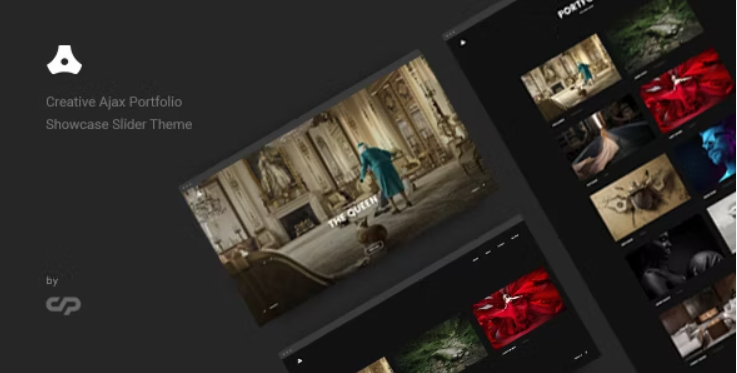Image resolution: width=737 pixels, height=373 pixels.
Task: Click the "THE QUEEN" slide title
Action: 353,212
